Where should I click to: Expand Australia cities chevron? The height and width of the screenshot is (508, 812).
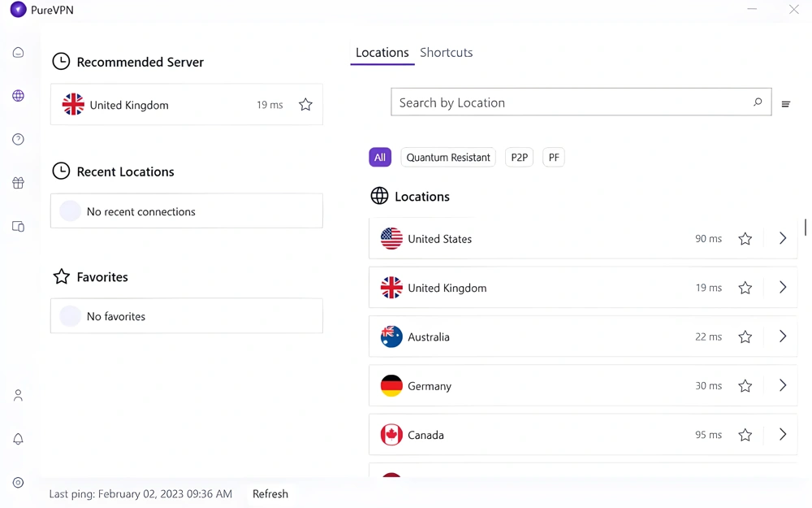point(783,336)
